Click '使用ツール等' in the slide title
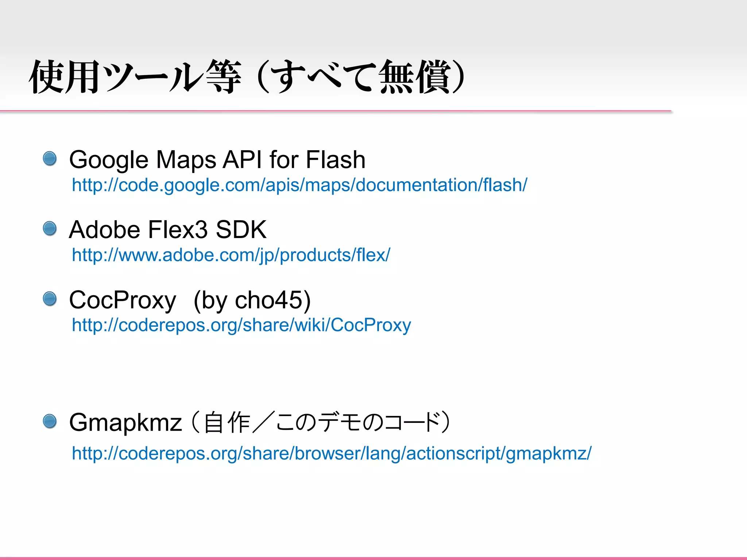747x560 pixels. [135, 77]
